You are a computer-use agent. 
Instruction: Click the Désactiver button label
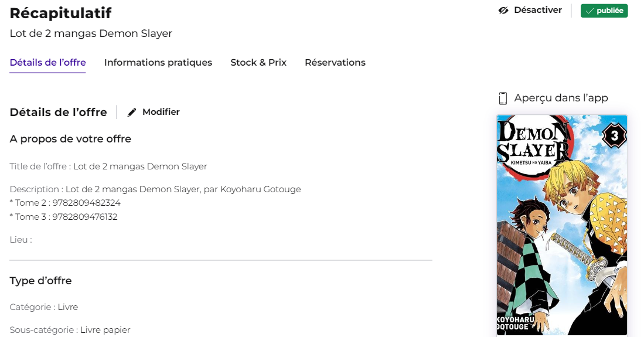537,10
